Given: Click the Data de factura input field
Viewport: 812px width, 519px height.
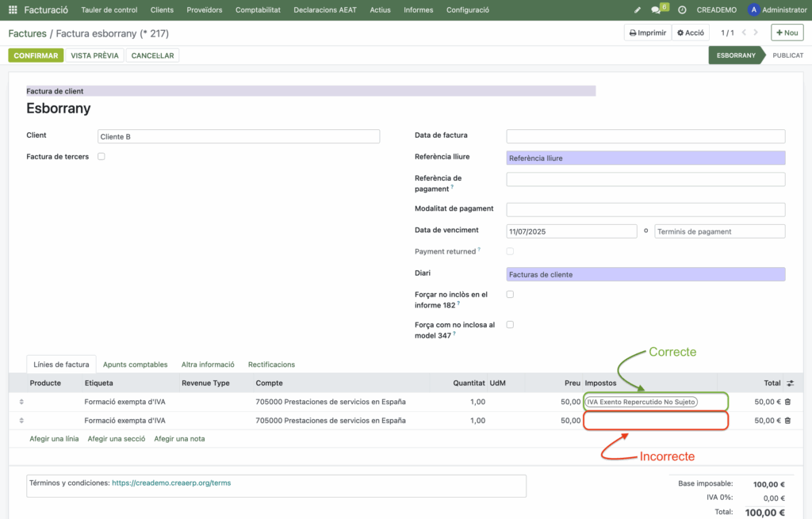Looking at the screenshot, I should click(645, 136).
